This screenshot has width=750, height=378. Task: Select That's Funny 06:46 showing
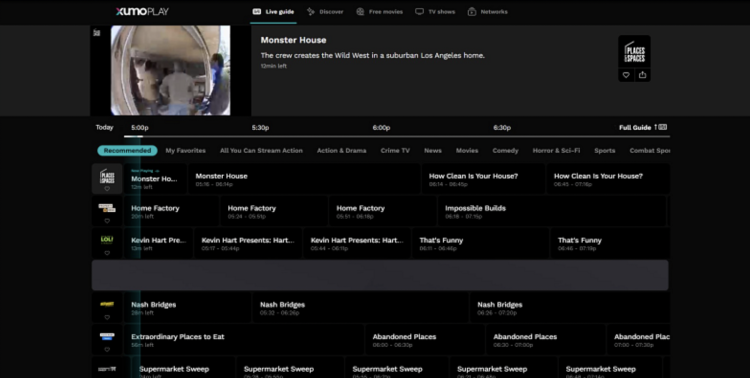[x=610, y=243]
